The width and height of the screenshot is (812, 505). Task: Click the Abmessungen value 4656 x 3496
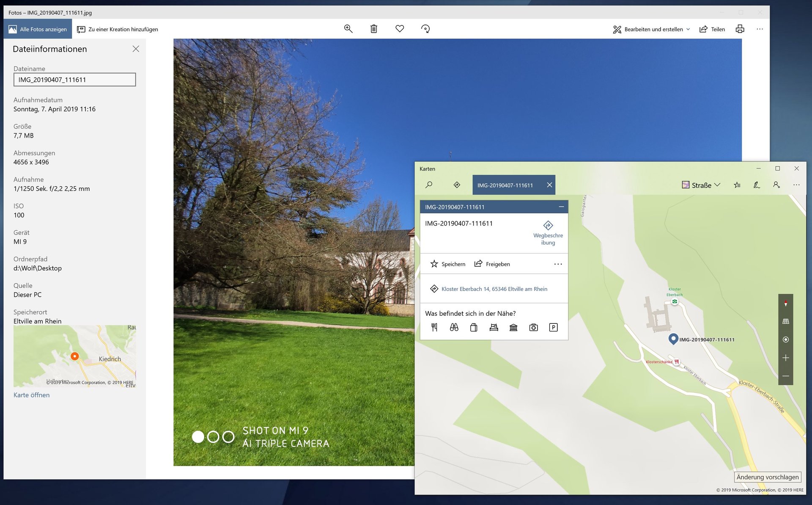31,162
